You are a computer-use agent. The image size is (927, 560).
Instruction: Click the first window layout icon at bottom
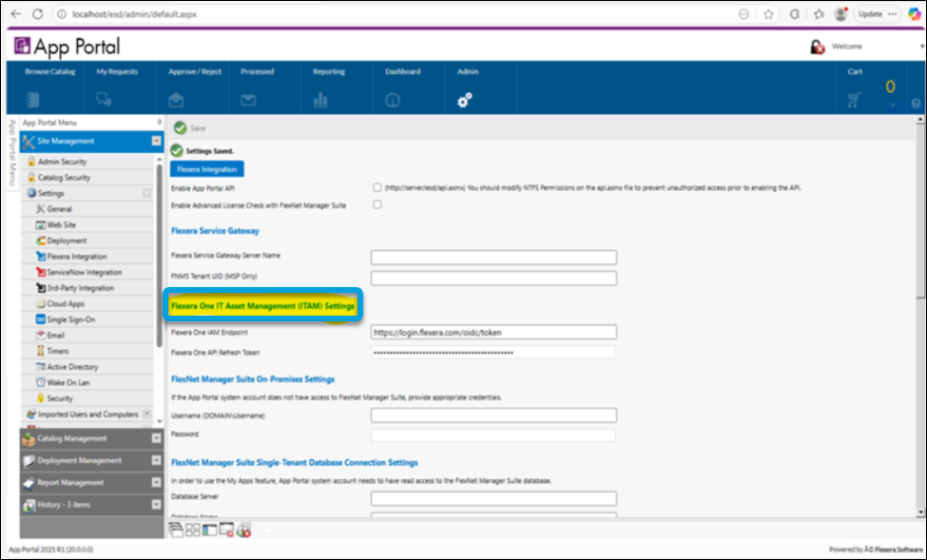(x=176, y=530)
